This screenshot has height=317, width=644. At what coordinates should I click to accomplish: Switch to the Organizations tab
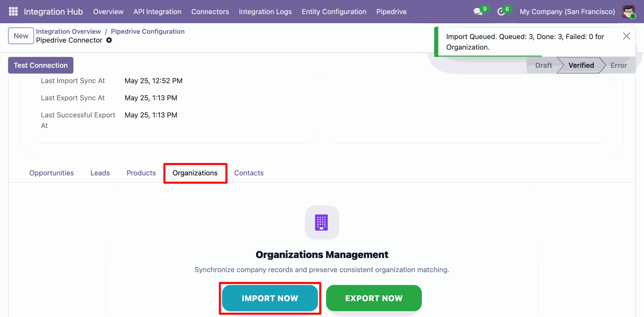[195, 173]
